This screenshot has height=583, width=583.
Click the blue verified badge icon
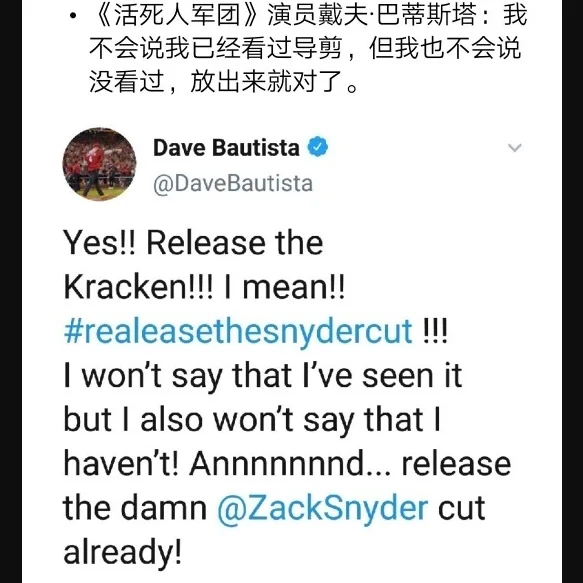pos(318,147)
